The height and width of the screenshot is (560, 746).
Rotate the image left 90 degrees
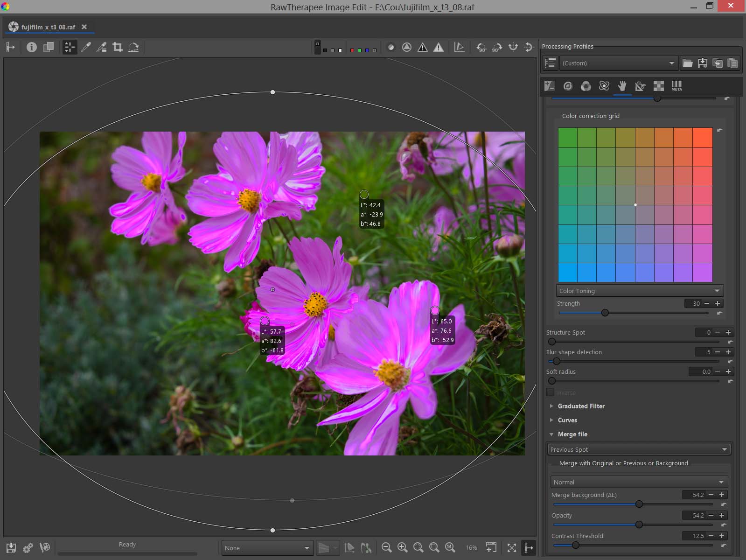(x=481, y=47)
